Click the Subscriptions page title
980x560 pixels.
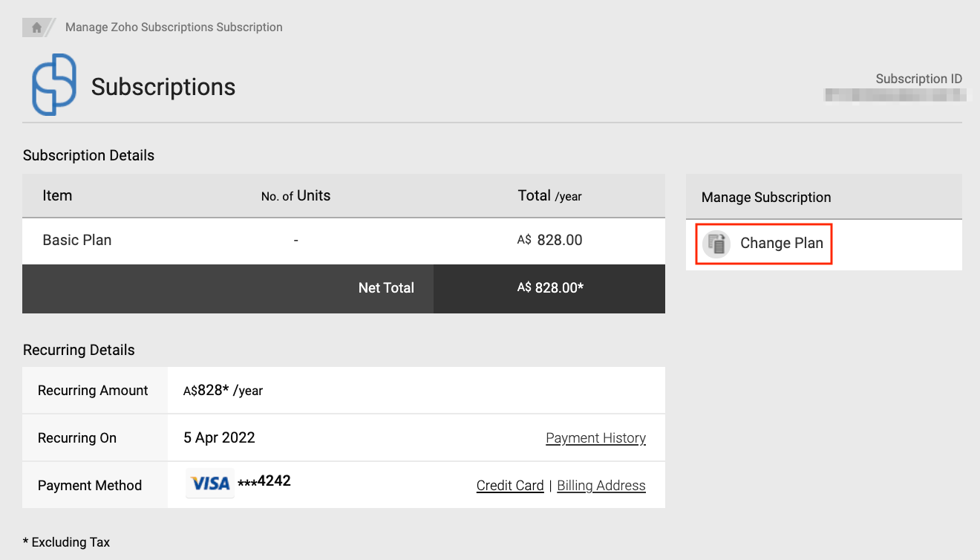point(163,87)
